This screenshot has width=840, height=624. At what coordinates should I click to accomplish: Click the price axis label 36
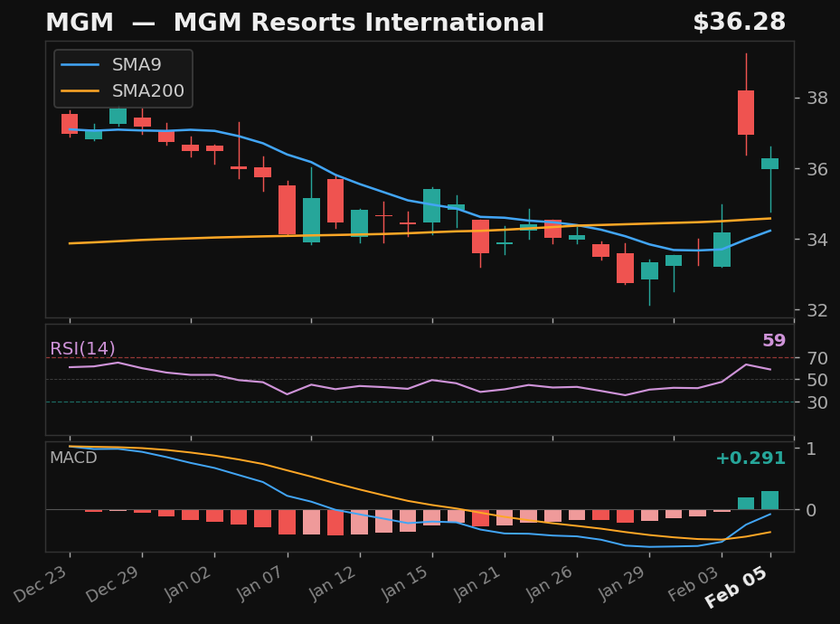click(817, 169)
